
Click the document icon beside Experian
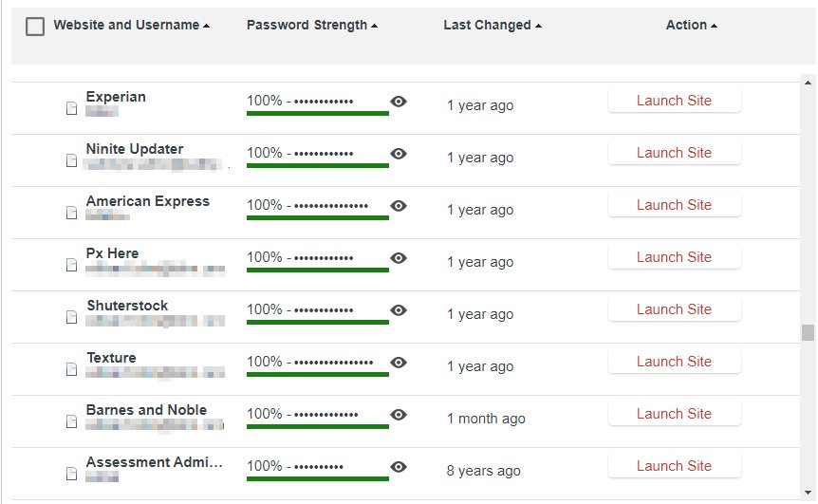pyautogui.click(x=71, y=108)
